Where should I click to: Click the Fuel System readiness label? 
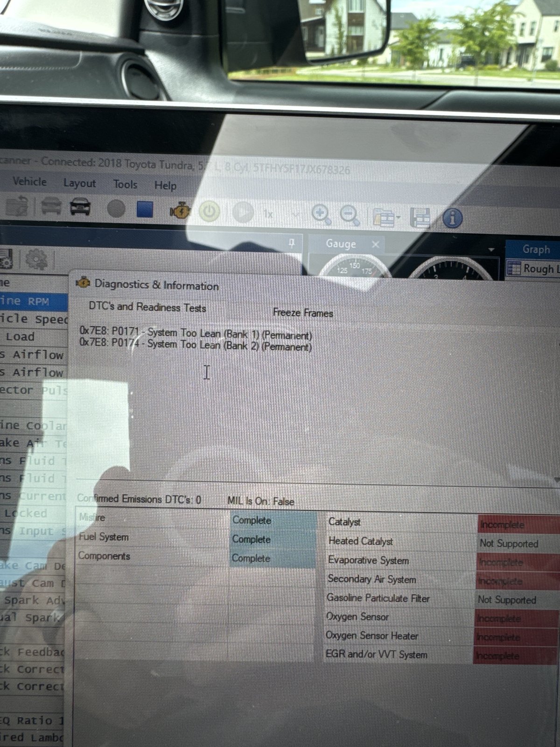pos(104,537)
